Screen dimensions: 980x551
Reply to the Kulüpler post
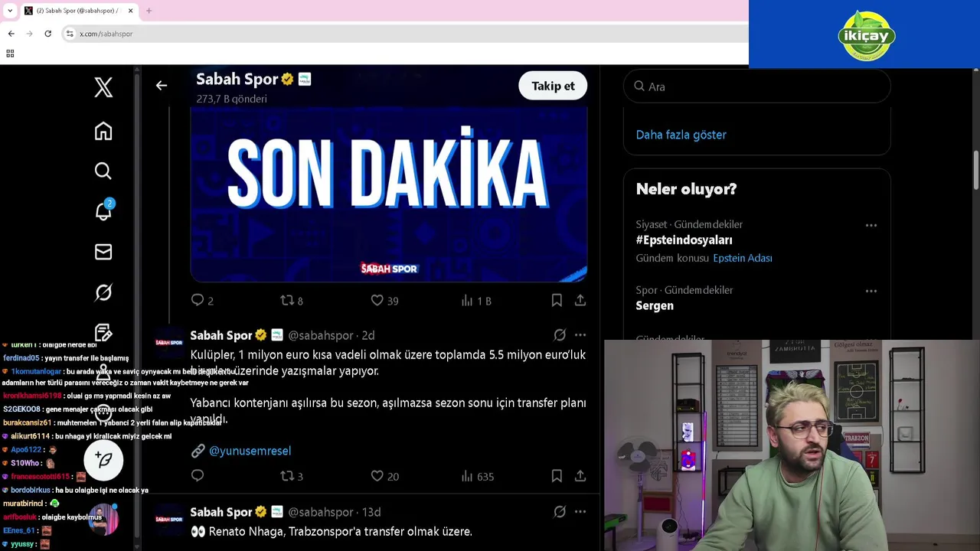click(x=198, y=476)
